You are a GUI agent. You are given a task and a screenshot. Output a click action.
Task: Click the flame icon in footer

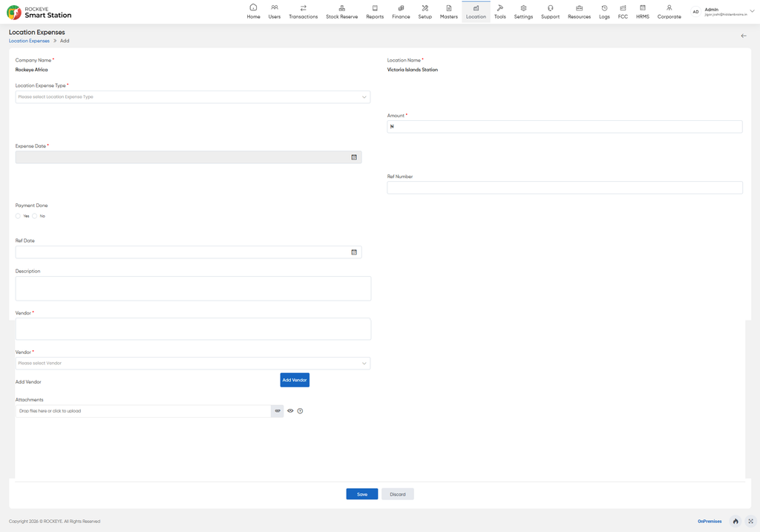736,522
